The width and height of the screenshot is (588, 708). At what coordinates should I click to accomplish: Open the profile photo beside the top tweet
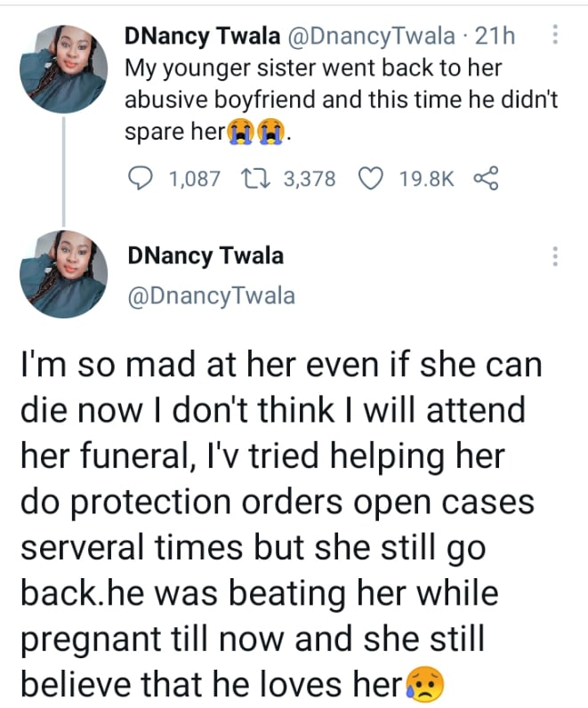point(63,68)
